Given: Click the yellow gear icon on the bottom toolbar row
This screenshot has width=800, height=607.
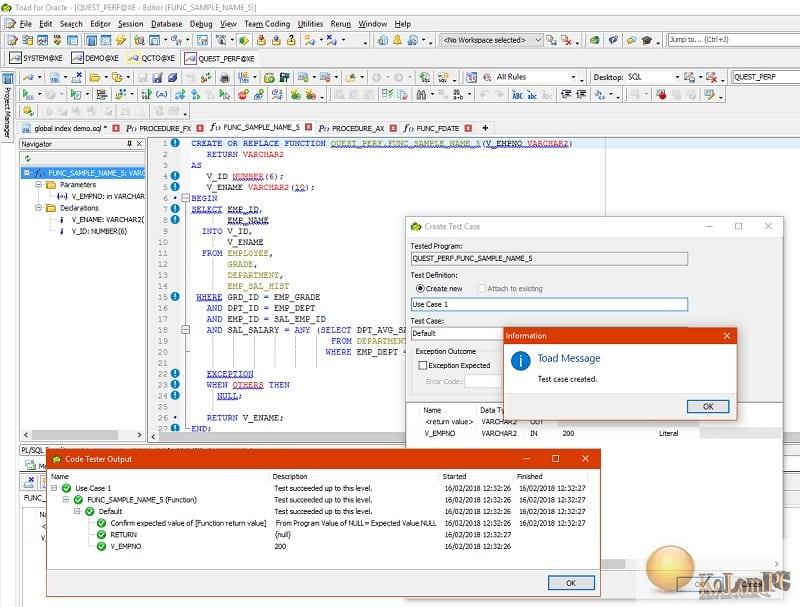Looking at the screenshot, I should [x=28, y=111].
